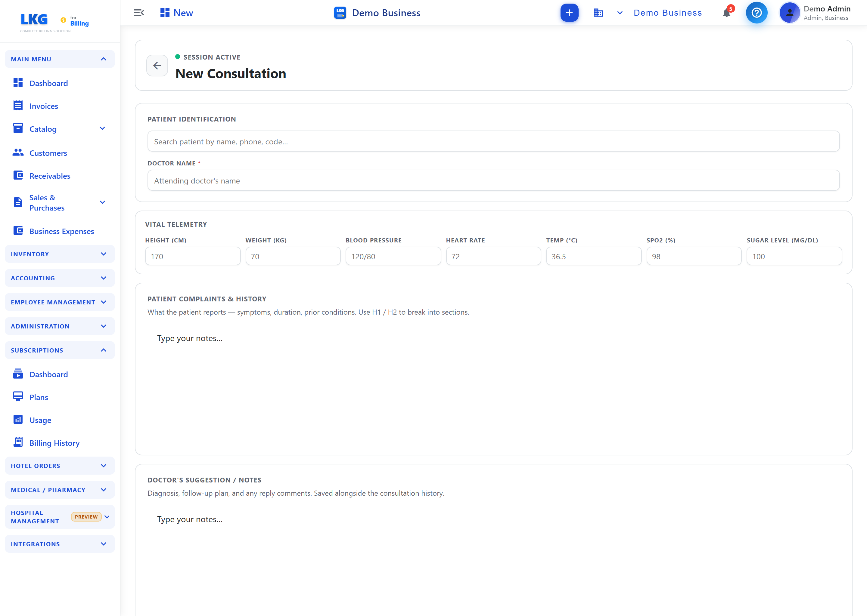Click the business building icon in header
867x616 pixels.
click(598, 13)
